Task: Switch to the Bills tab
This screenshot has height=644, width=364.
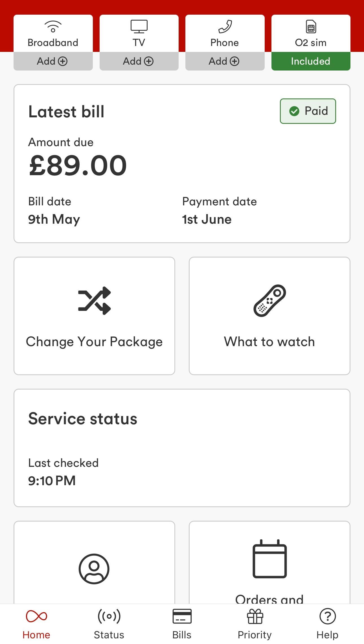Action: click(182, 624)
